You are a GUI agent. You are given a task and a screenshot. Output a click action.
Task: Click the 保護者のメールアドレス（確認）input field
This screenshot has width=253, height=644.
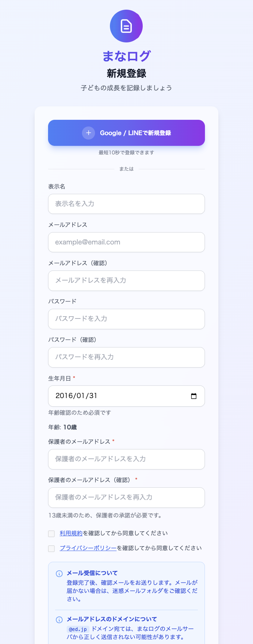126,497
